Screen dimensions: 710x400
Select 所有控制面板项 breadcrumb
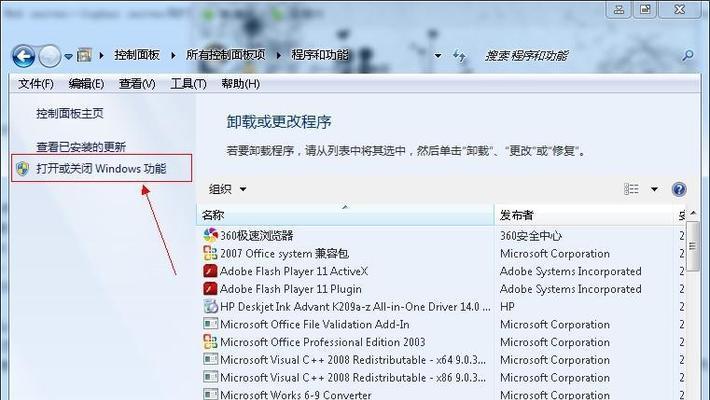[225, 55]
